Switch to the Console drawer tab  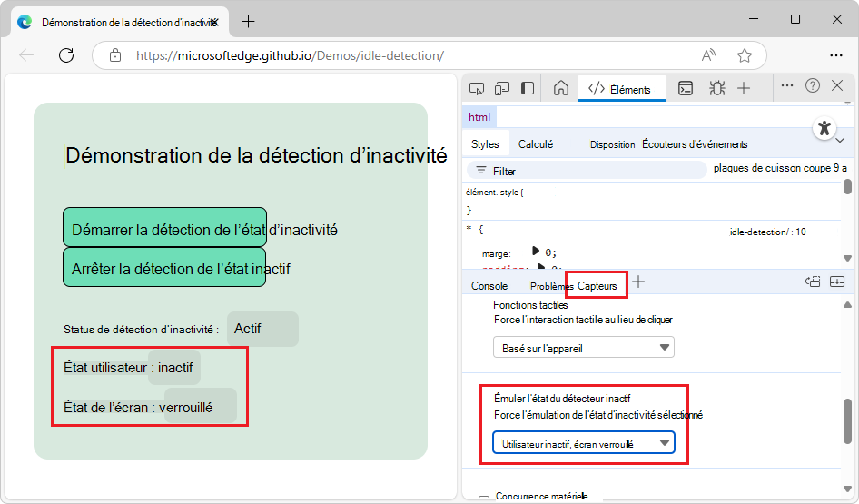point(489,286)
